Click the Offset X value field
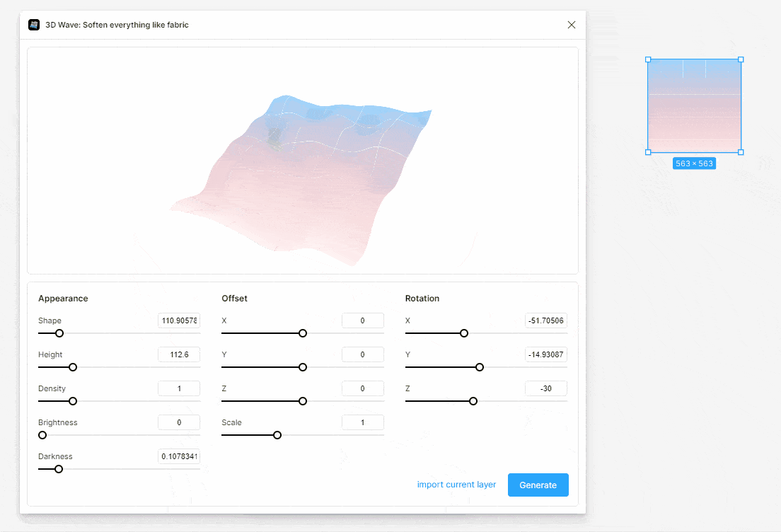The height and width of the screenshot is (532, 781). point(363,320)
